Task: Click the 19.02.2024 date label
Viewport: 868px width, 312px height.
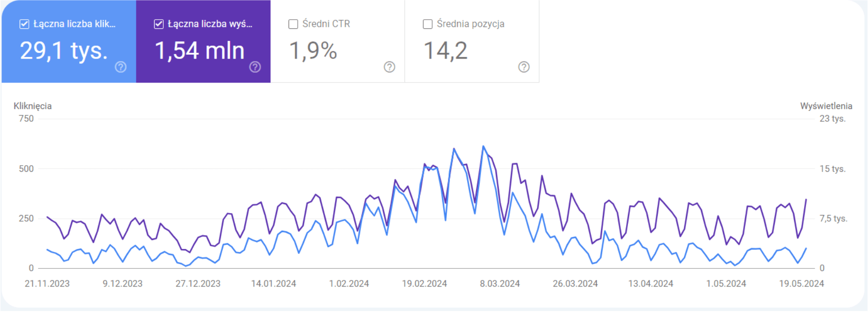Action: coord(424,284)
